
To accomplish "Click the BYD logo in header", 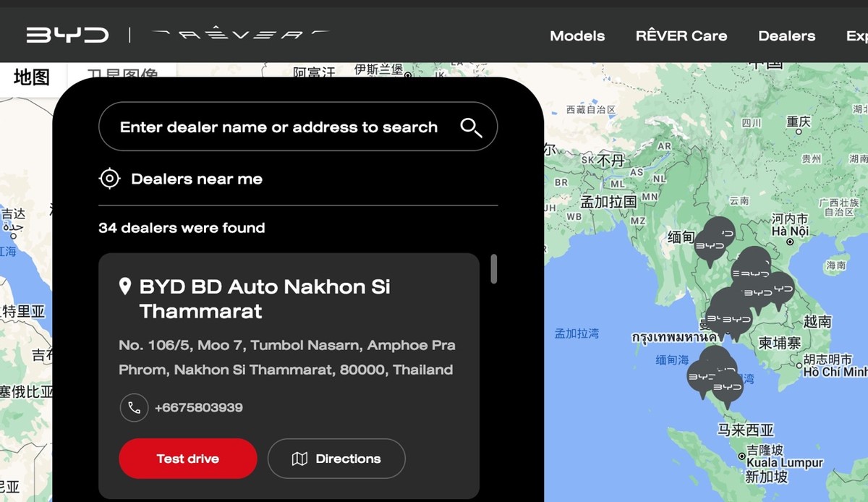I will pyautogui.click(x=68, y=35).
